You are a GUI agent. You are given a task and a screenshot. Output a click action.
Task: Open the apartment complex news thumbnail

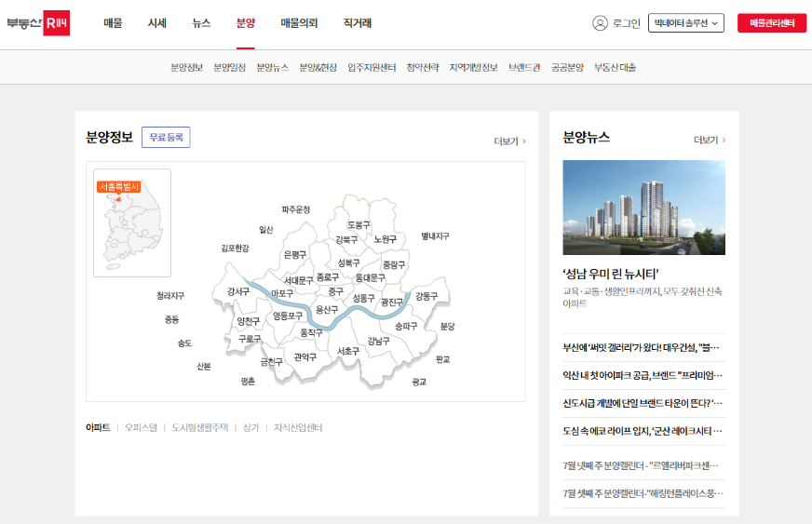(x=643, y=208)
